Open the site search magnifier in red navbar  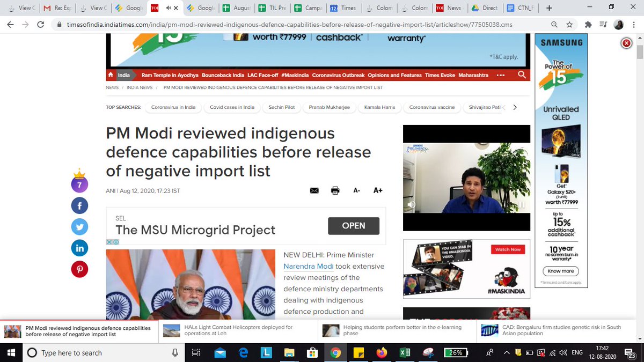pyautogui.click(x=522, y=75)
